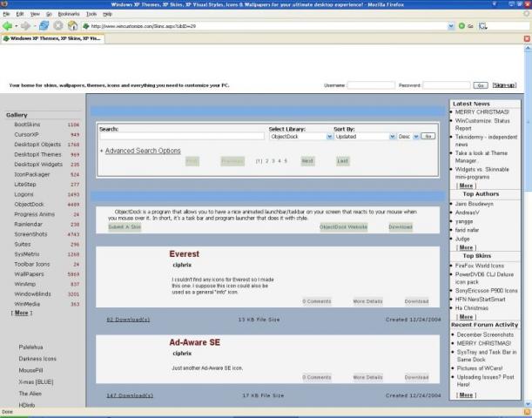
Task: Open 0 Comments for Ad-Aware SE
Action: tap(317, 377)
